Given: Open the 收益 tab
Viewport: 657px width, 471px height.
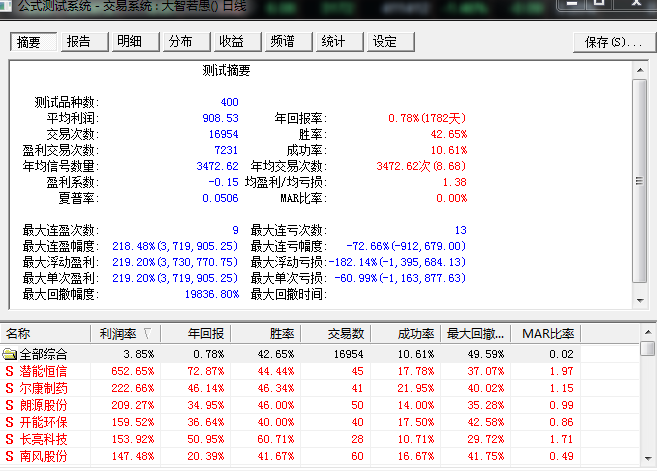Looking at the screenshot, I should point(232,42).
